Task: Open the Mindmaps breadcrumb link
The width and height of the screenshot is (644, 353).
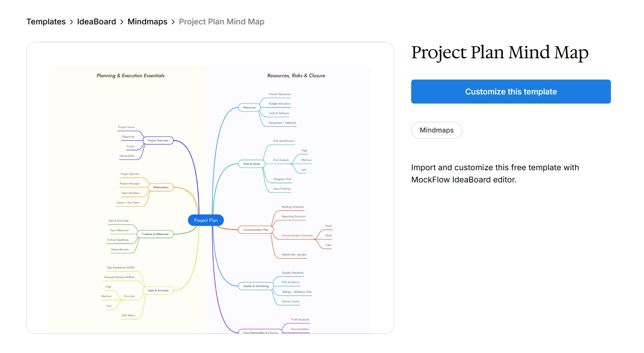Action: point(148,22)
